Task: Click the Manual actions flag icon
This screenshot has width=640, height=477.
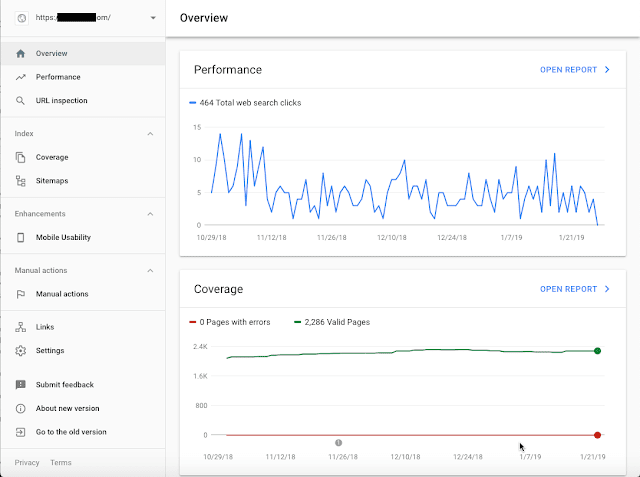Action: click(x=21, y=294)
